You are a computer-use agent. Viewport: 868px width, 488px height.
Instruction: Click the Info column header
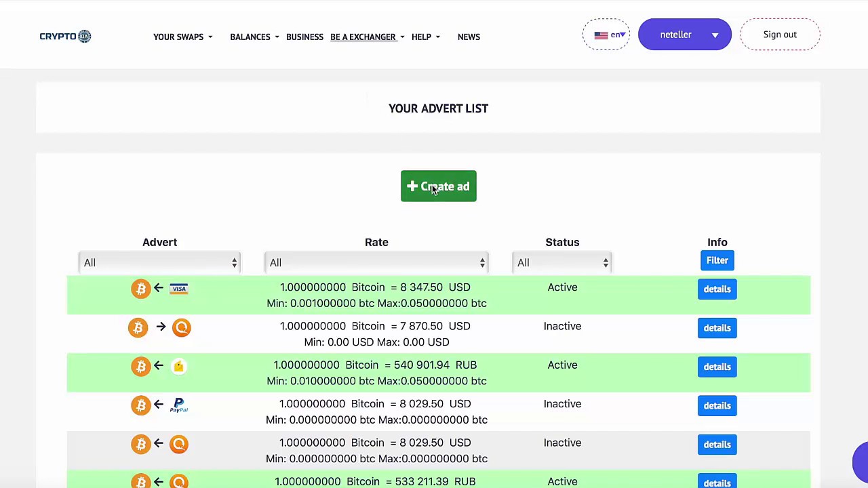717,242
